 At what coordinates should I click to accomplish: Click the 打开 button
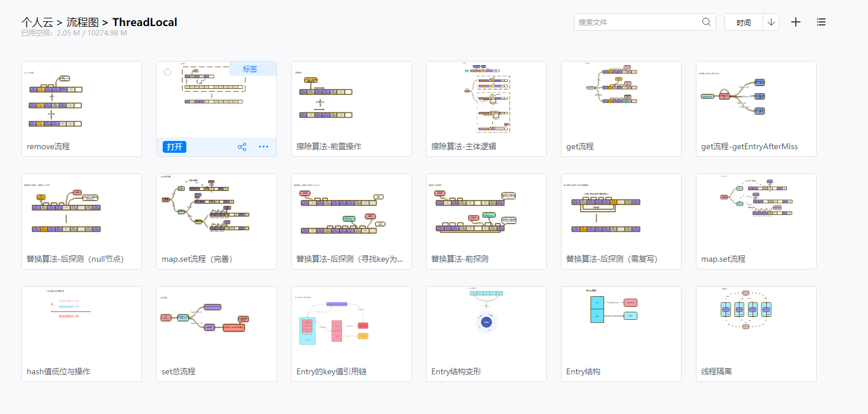(x=175, y=147)
